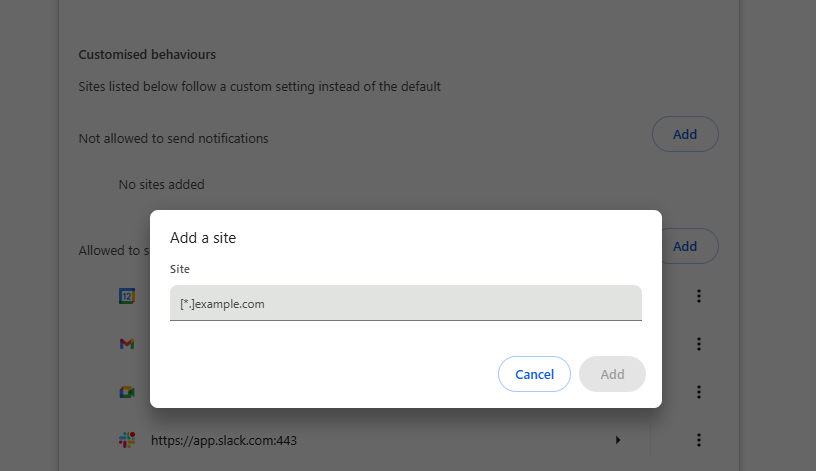This screenshot has height=471, width=816.
Task: Click the 'No sites added' text
Action: [161, 185]
